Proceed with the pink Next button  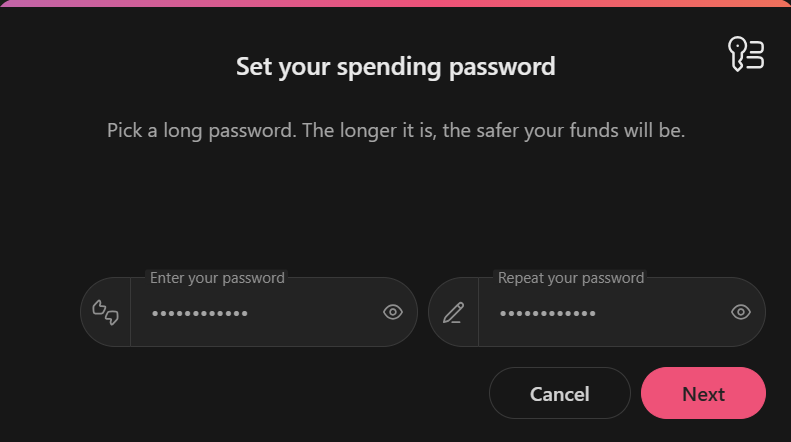(703, 393)
